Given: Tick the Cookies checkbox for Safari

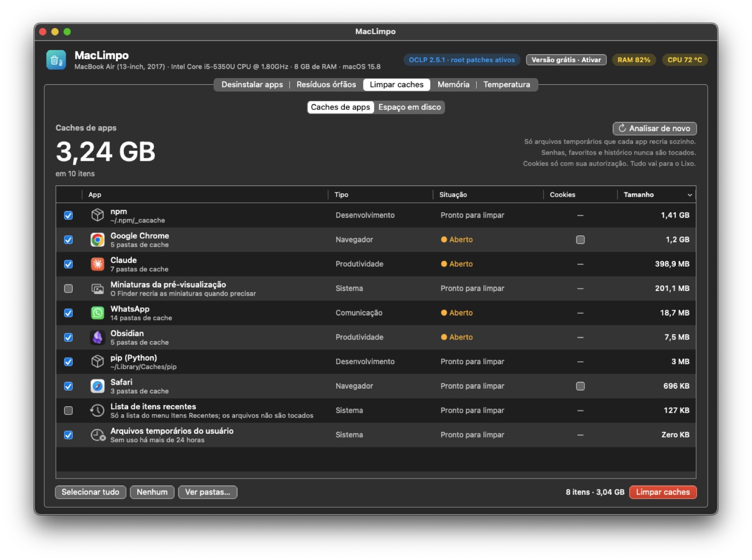Looking at the screenshot, I should 580,386.
